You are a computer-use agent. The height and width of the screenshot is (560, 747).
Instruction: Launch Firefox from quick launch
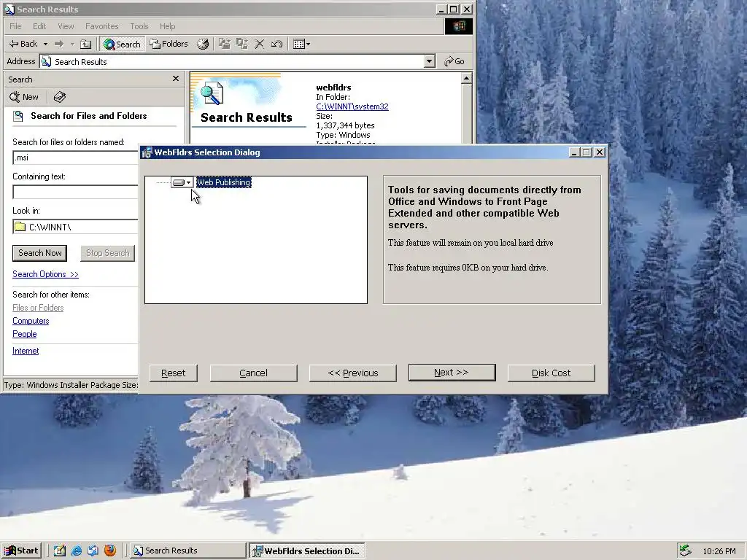(110, 551)
